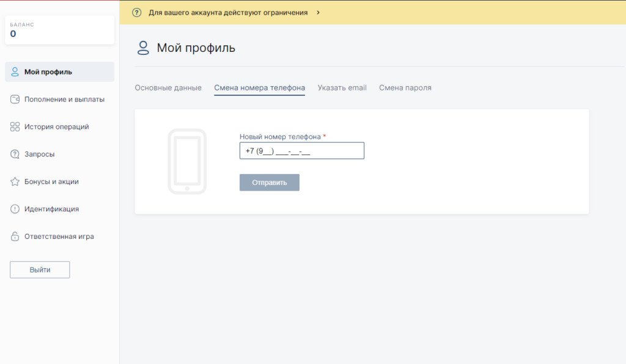Select the Смена номера телефона tab
626x364 pixels.
pyautogui.click(x=259, y=88)
